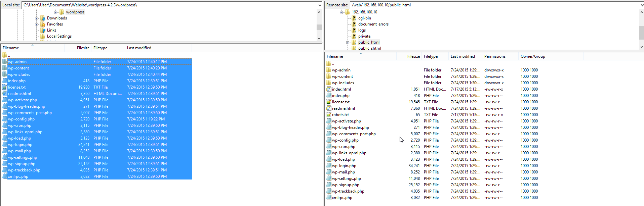Click the logs unknown folder icon
Image resolution: width=644 pixels, height=206 pixels.
(x=354, y=30)
